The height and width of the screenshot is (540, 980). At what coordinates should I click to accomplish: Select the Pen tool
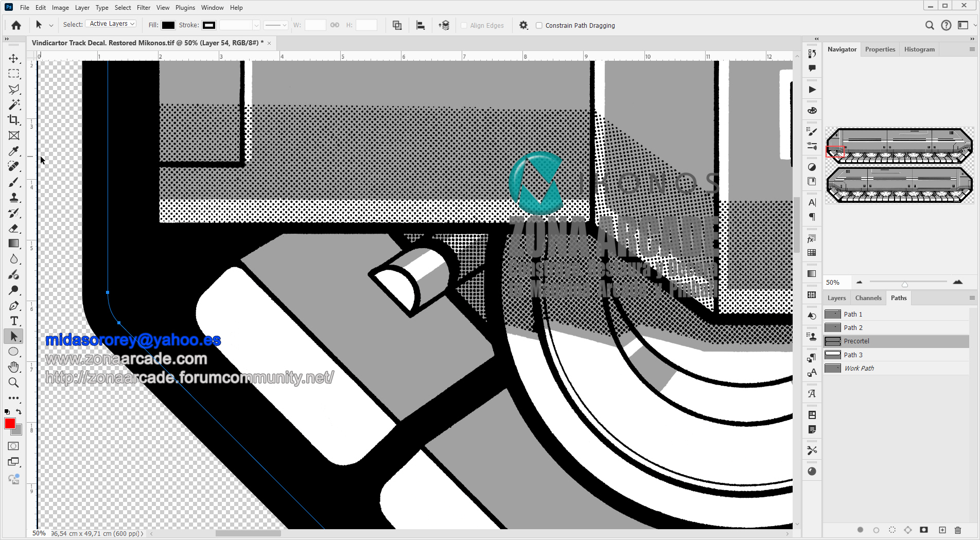[14, 306]
